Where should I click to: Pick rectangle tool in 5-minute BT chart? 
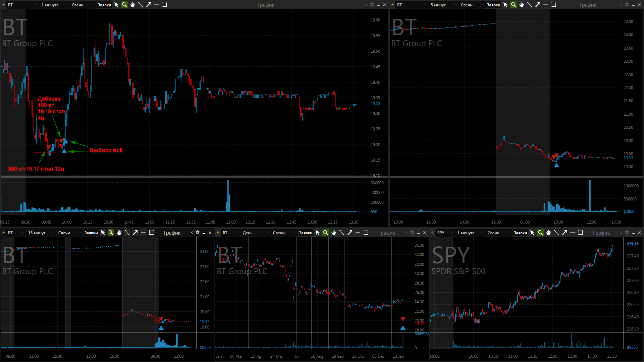click(x=554, y=5)
